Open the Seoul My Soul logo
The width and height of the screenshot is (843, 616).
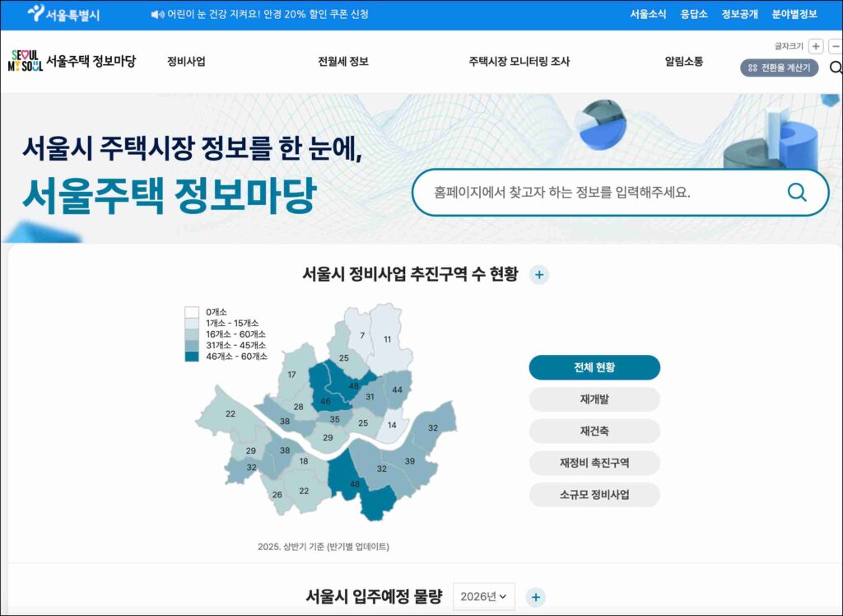click(x=26, y=61)
